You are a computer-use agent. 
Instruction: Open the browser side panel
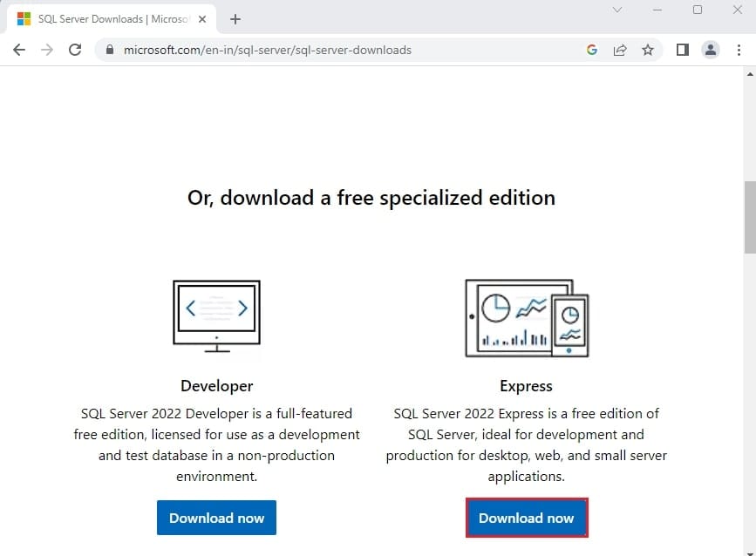coord(682,50)
